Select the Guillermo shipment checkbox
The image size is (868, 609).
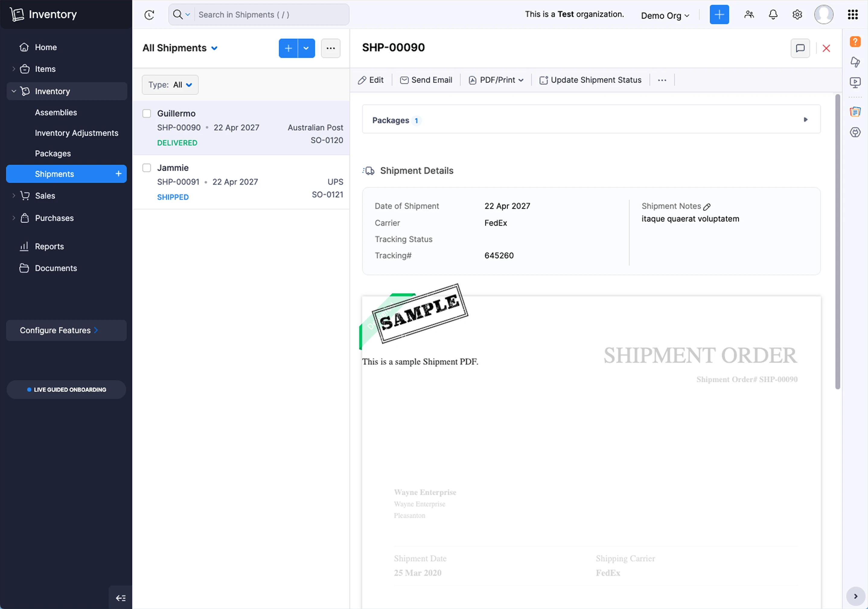146,113
